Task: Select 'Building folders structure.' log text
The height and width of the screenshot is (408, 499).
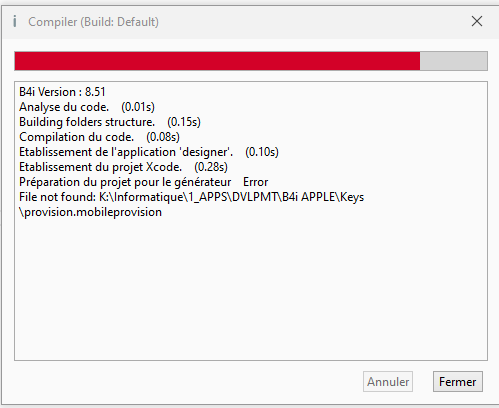Action: coord(87,122)
